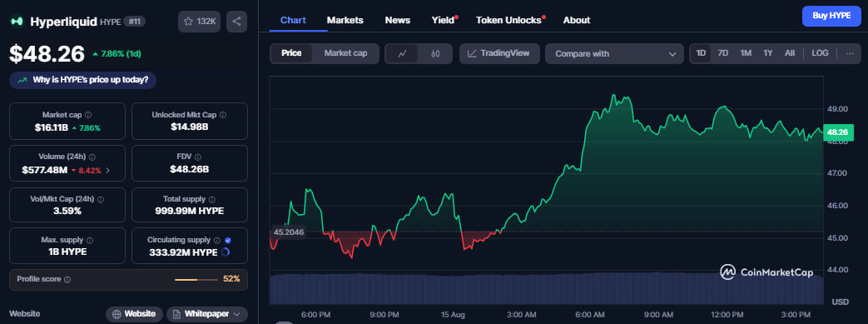Open Why is HYPE's price up today

[83, 80]
